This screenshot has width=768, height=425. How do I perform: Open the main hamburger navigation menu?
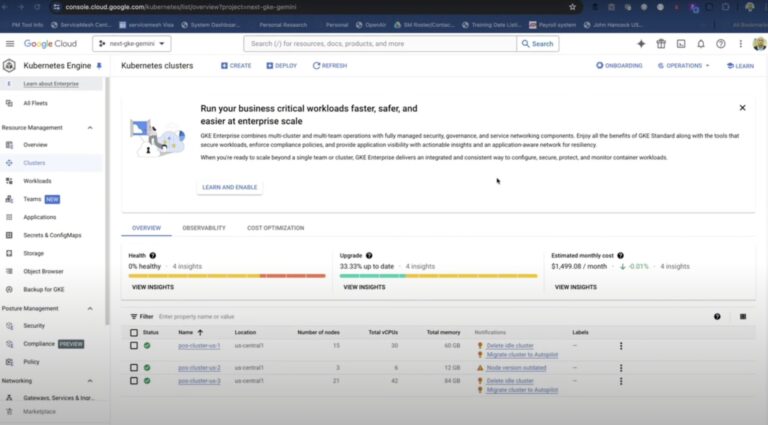tap(10, 44)
